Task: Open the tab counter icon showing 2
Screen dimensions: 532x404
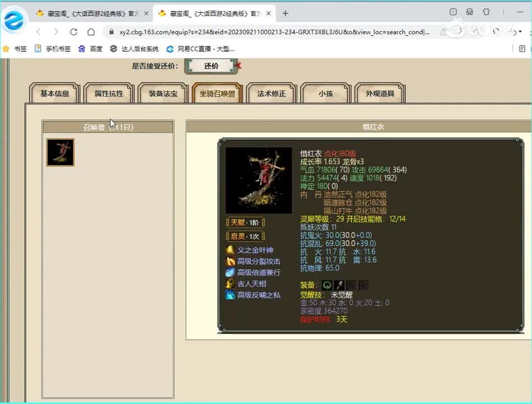Action: (453, 12)
